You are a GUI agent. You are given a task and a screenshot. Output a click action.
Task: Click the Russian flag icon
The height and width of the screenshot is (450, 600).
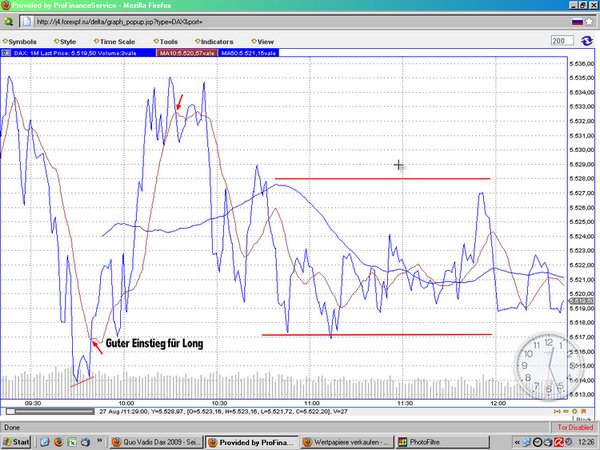click(x=577, y=22)
